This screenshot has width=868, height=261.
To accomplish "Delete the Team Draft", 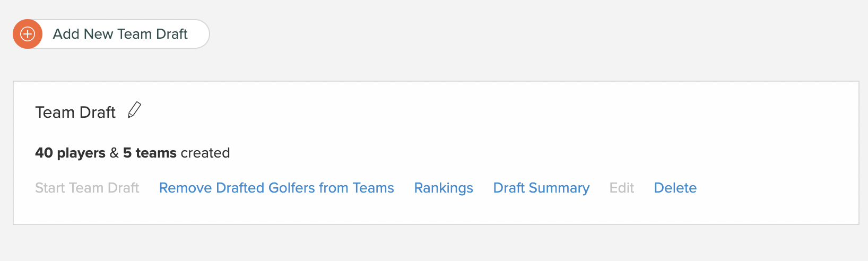I will coord(675,188).
